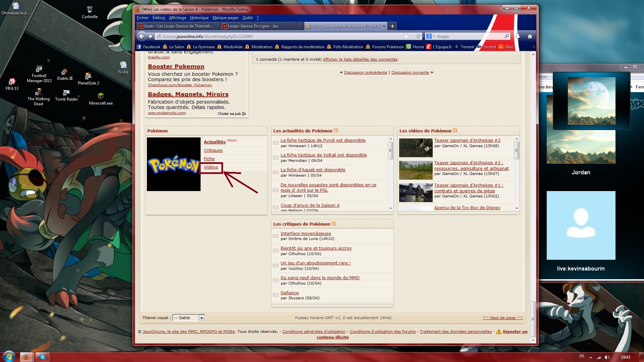Open the volume tray icon

click(x=607, y=357)
